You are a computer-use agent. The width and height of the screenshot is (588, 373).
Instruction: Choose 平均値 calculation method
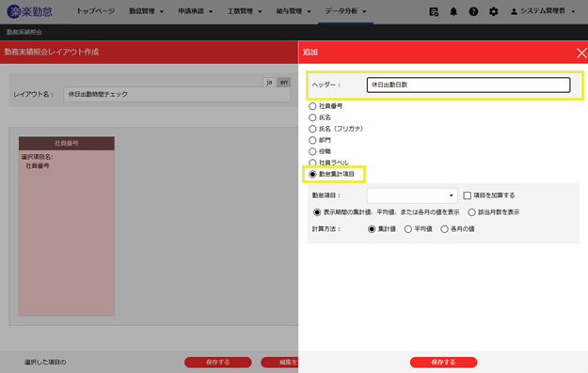408,229
